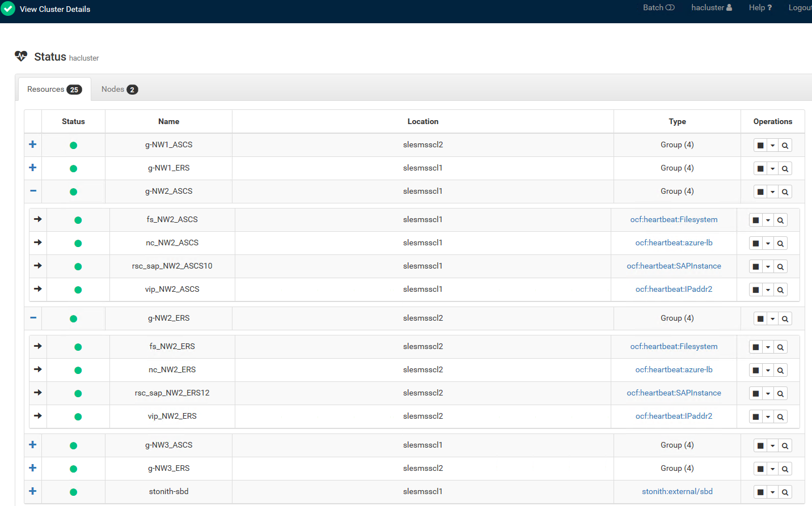The height and width of the screenshot is (506, 812).
Task: Open operations dropdown for fs_NW2_ERS
Action: point(768,347)
